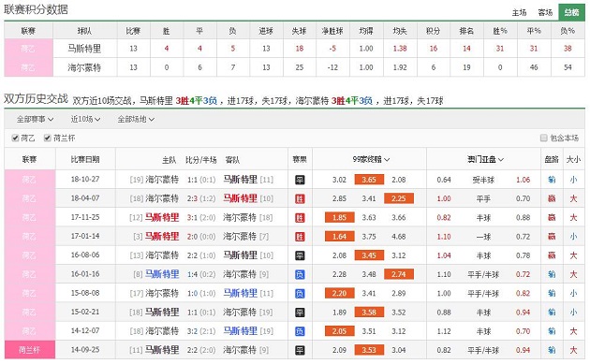Click the loss result icon for 15-08-08 match
Screen dimensions: 590x364
tap(300, 293)
